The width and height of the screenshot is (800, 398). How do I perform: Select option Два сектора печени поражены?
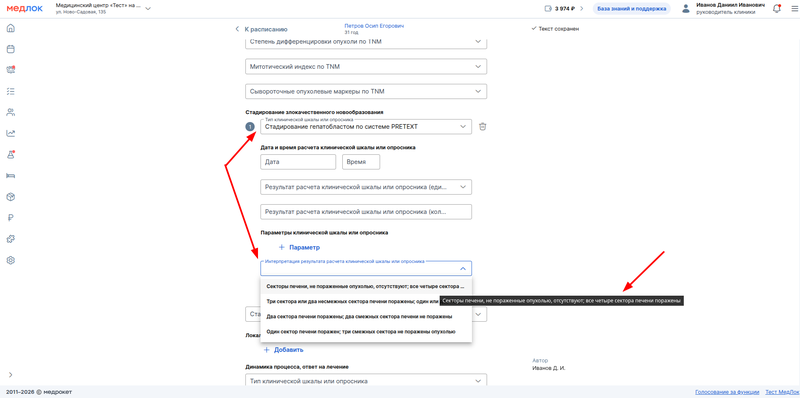click(366, 316)
